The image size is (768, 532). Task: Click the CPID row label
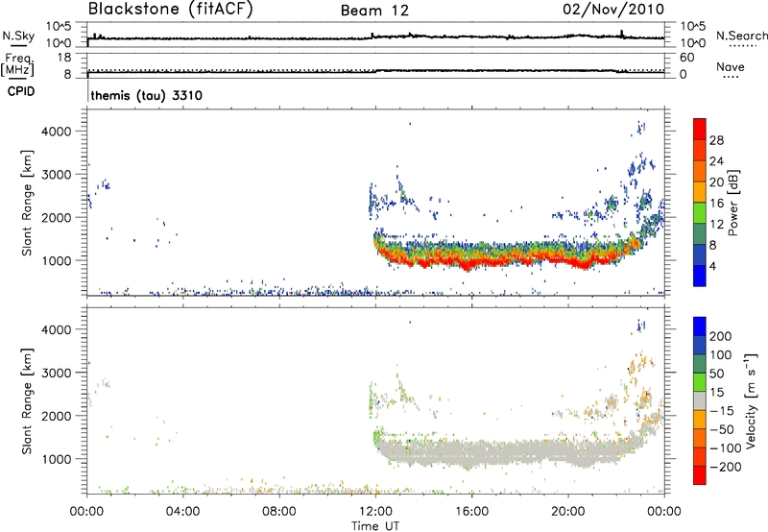(21, 91)
